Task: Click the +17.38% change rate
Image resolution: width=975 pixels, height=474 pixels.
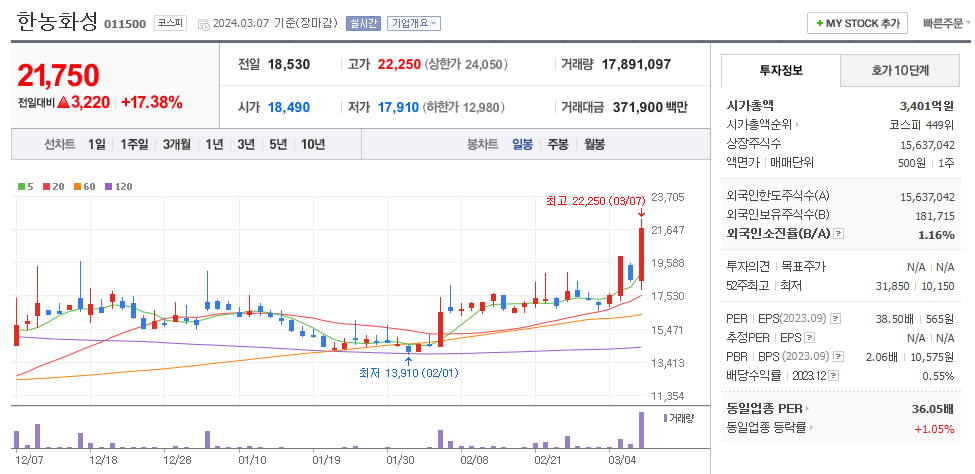Action: [152, 103]
